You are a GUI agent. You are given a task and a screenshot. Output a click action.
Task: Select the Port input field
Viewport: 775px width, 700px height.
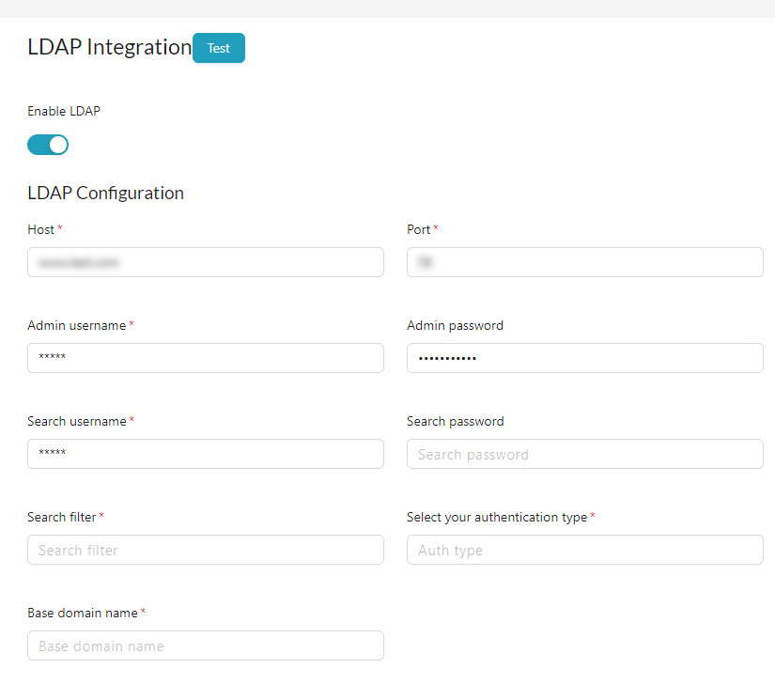(x=584, y=262)
